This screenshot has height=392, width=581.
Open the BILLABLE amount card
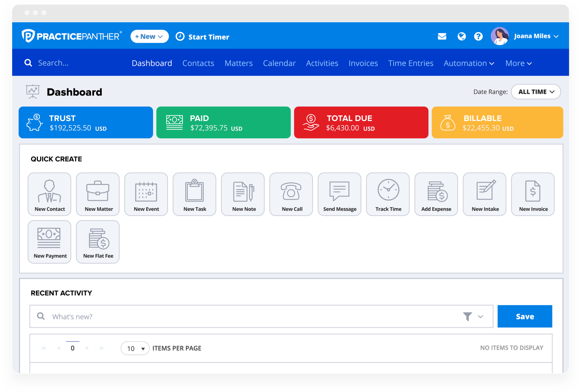pyautogui.click(x=497, y=122)
